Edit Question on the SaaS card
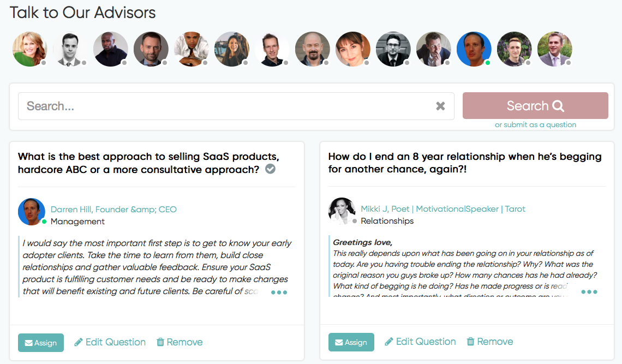Screen dimensions: 622x364 [110, 342]
